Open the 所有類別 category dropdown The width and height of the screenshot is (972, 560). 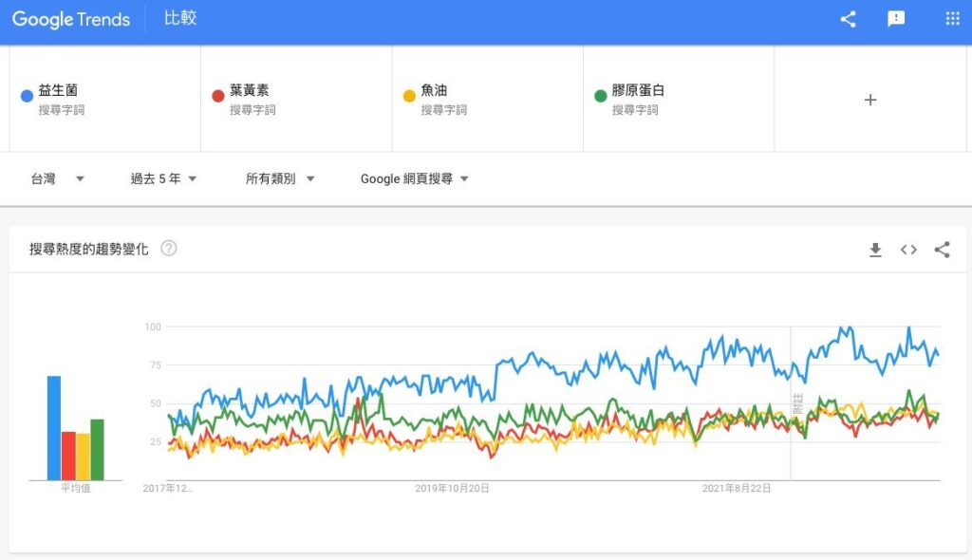pyautogui.click(x=280, y=178)
